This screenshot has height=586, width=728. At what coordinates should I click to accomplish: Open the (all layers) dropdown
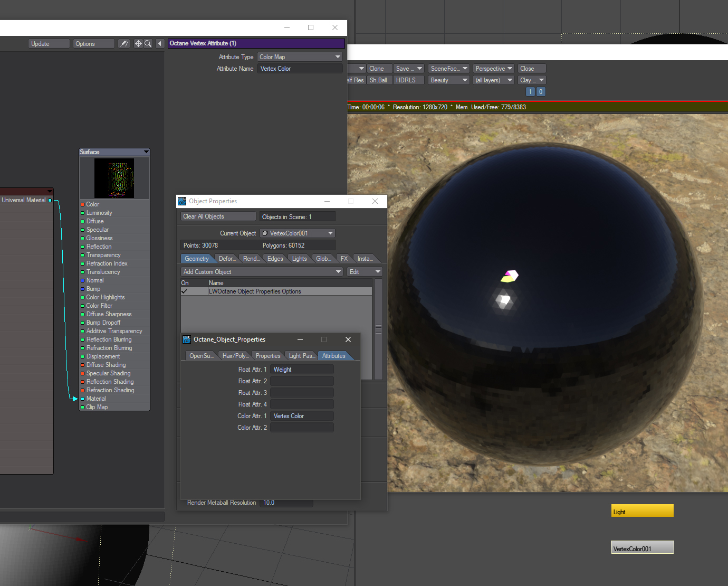click(x=494, y=80)
